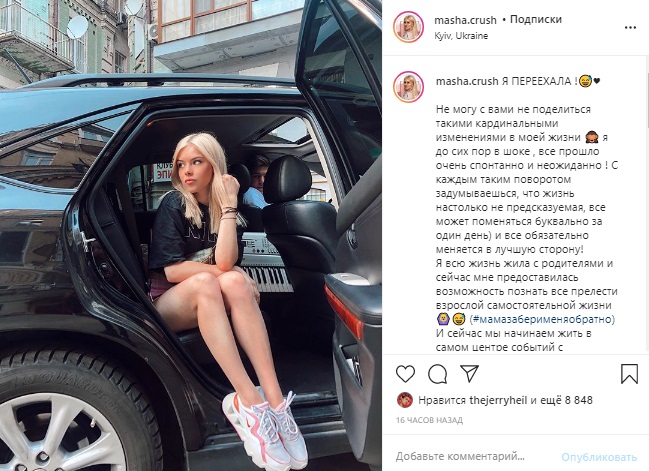This screenshot has width=649, height=471.
Task: Open the masha.crush username in the caption
Action: pyautogui.click(x=467, y=81)
